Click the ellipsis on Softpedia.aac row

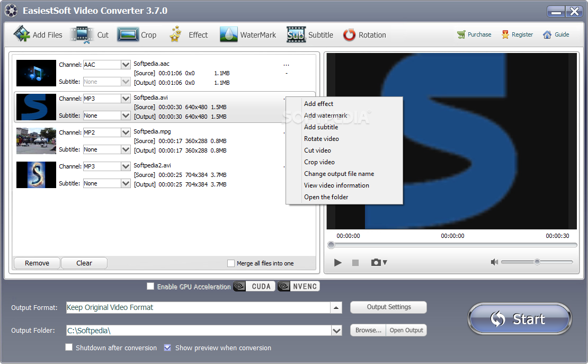[286, 65]
